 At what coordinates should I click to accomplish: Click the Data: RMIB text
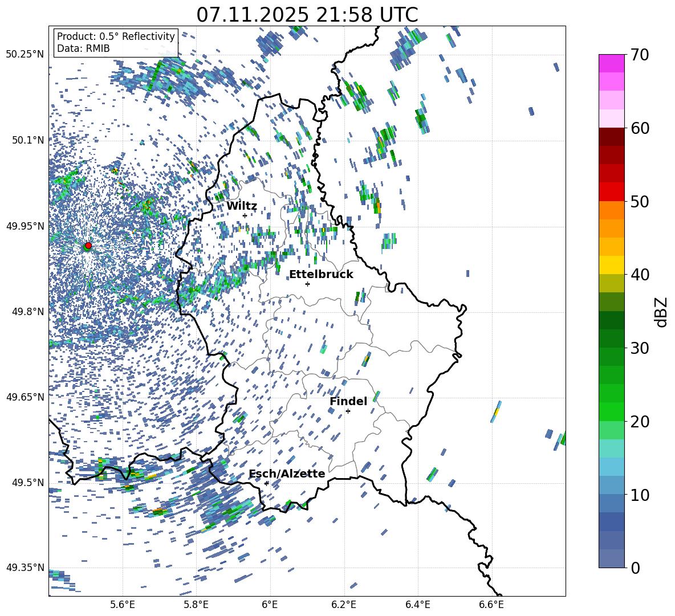pos(83,49)
